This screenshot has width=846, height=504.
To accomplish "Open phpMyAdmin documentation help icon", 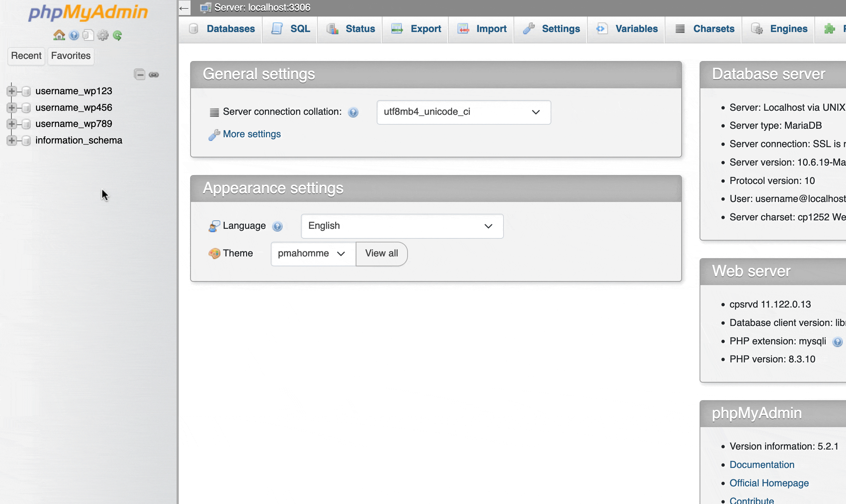I will [x=74, y=35].
